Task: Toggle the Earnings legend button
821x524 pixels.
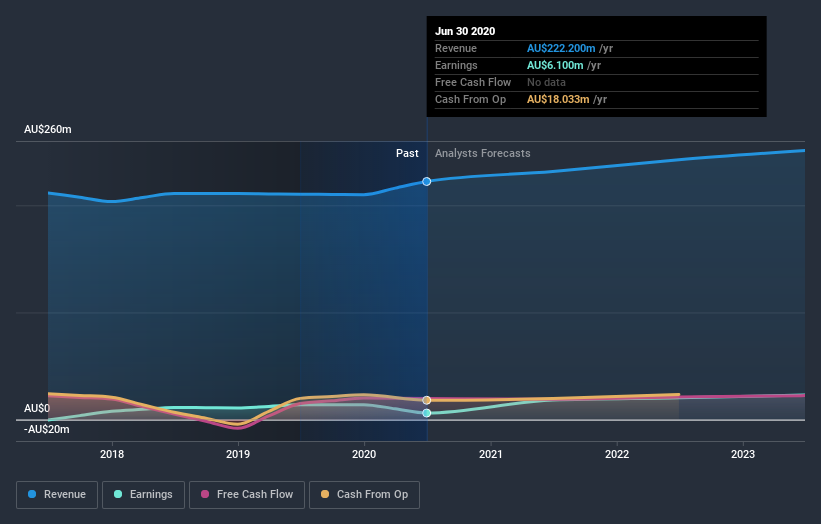Action: pyautogui.click(x=143, y=495)
